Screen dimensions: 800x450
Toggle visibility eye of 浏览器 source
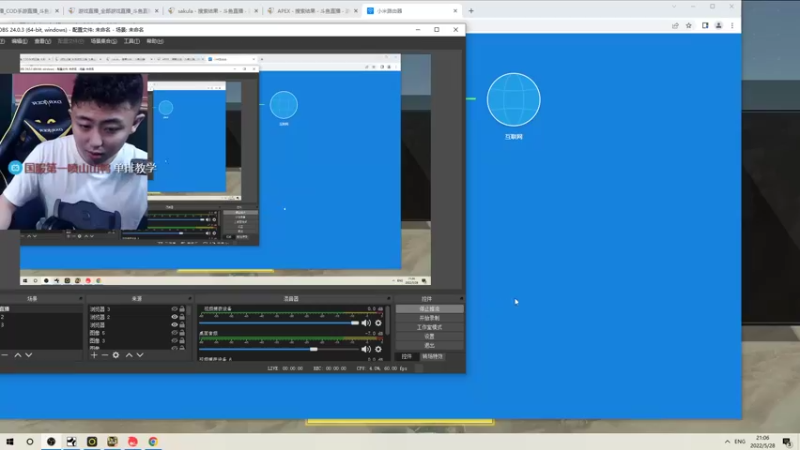coord(174,325)
